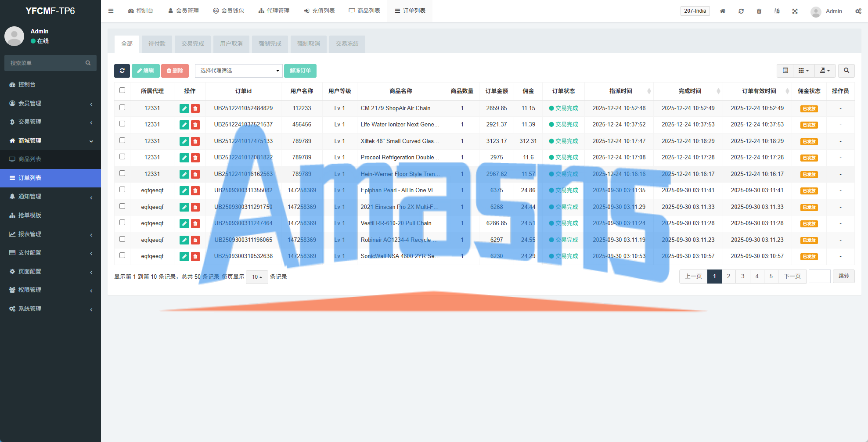Open settings gears icon at top right
The height and width of the screenshot is (442, 868).
point(858,11)
